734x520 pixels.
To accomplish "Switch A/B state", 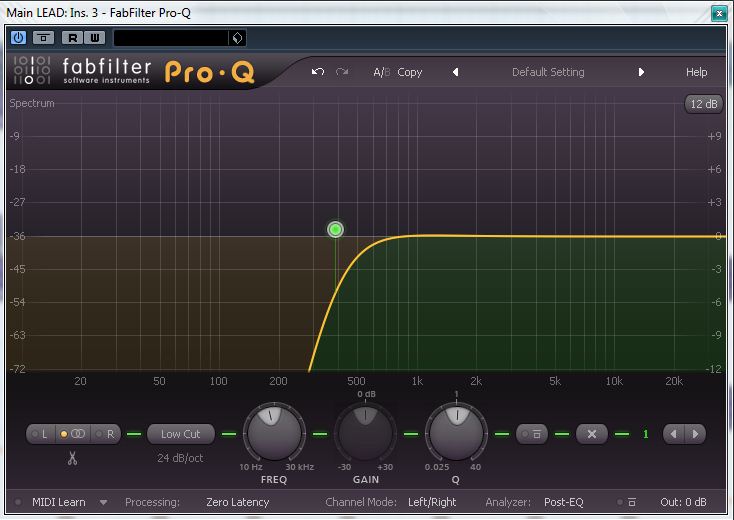I will click(x=381, y=72).
